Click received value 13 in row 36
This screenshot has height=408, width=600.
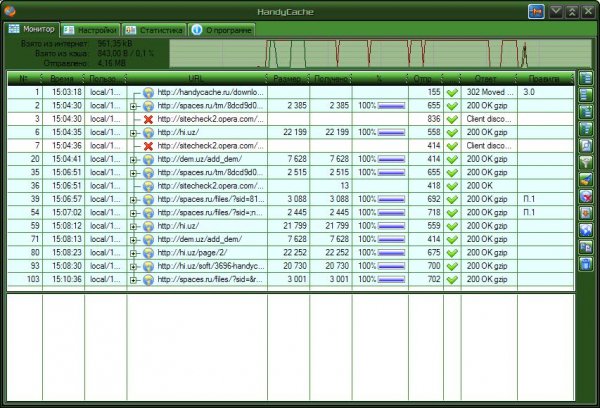(x=345, y=186)
